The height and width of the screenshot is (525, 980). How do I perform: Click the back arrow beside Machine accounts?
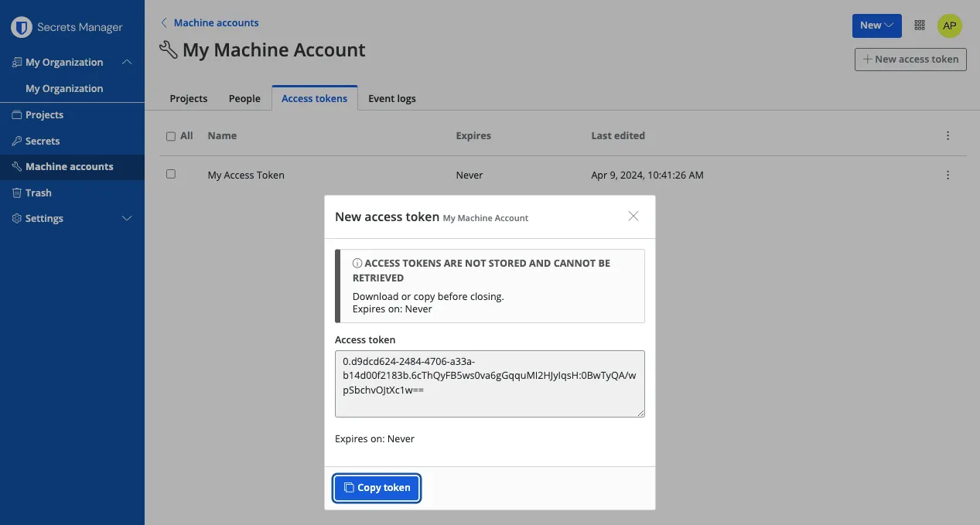point(164,22)
